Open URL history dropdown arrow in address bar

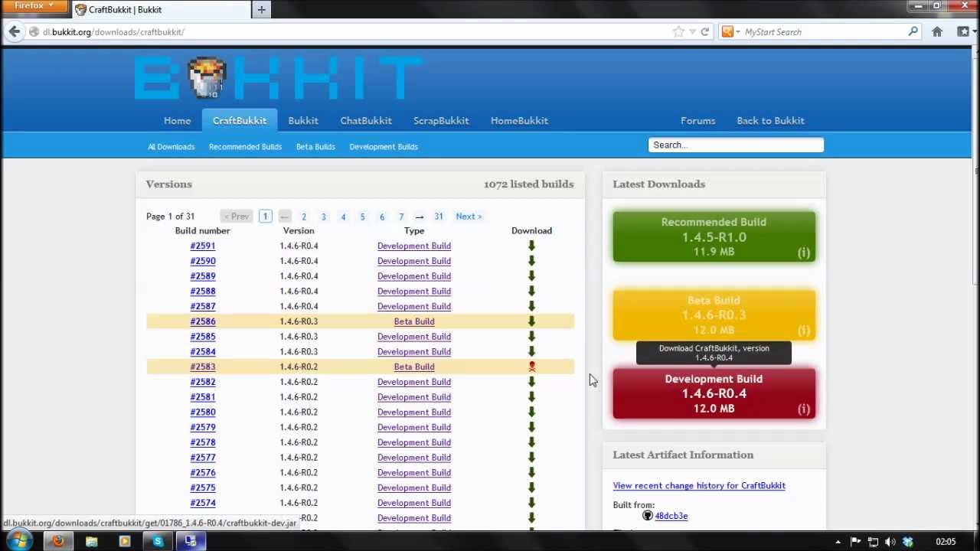[x=693, y=31]
